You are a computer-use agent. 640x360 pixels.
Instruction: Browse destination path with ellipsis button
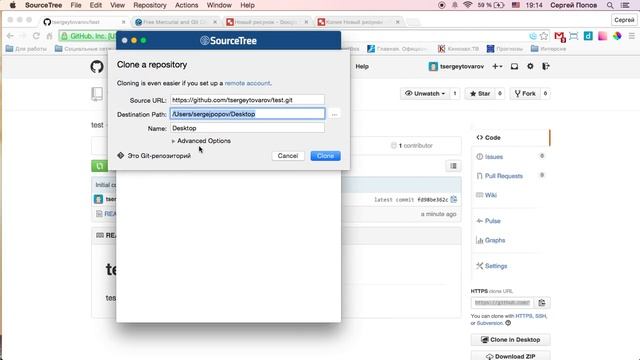click(334, 114)
